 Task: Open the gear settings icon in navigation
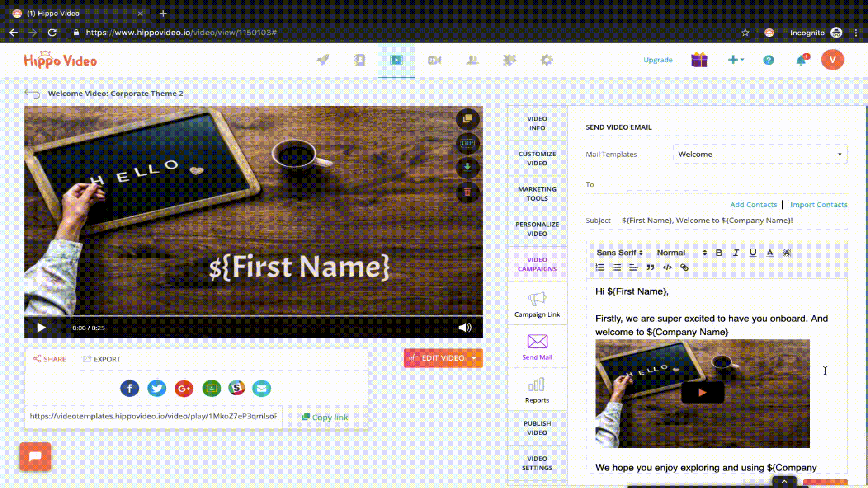pos(546,60)
